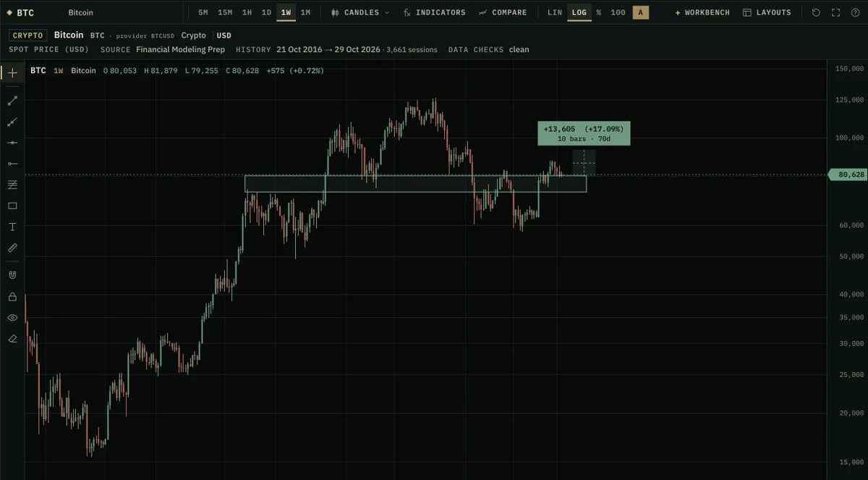868x480 pixels.
Task: Click the 80,628 current price label
Action: (848, 174)
